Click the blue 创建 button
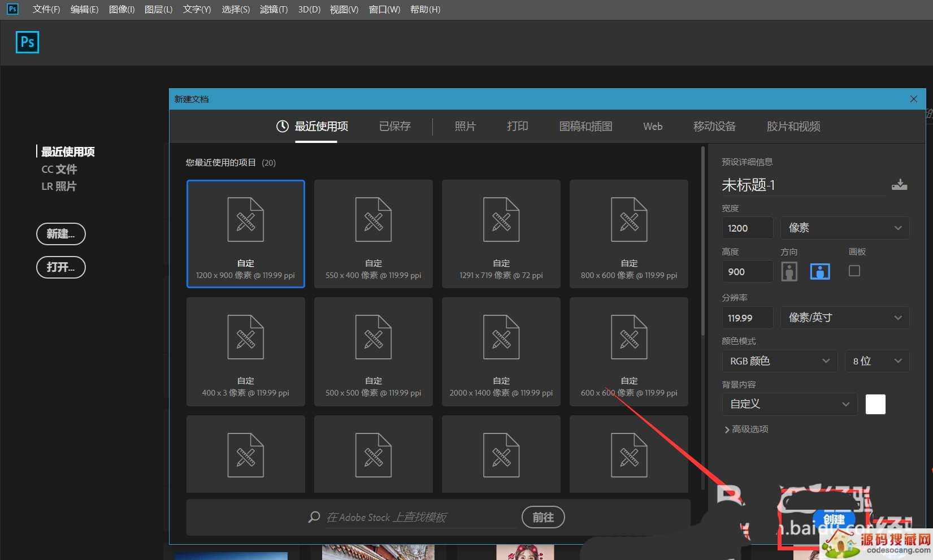 (834, 520)
